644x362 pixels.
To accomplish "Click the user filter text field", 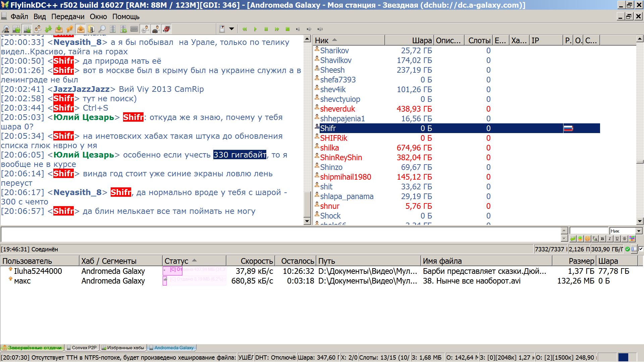I will [x=589, y=231].
